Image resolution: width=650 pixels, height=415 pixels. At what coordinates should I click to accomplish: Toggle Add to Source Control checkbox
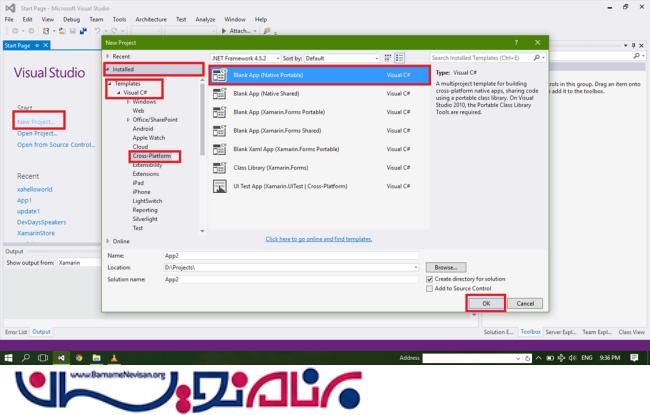coord(429,289)
